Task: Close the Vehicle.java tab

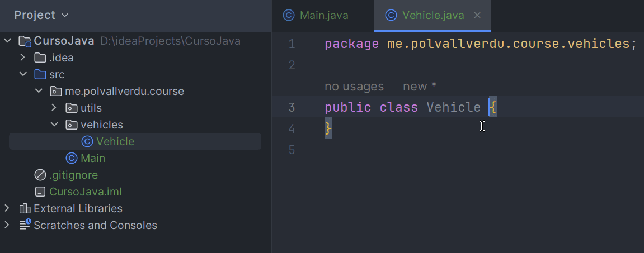Action: click(x=477, y=16)
